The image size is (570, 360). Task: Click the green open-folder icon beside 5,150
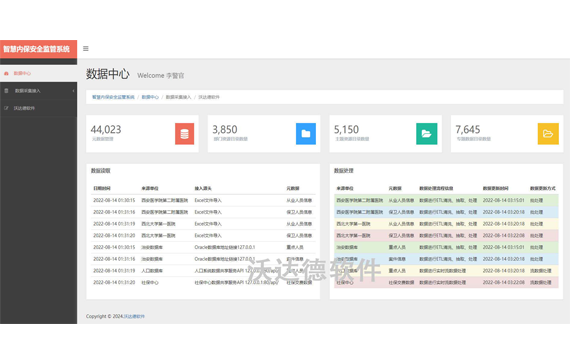(x=426, y=134)
